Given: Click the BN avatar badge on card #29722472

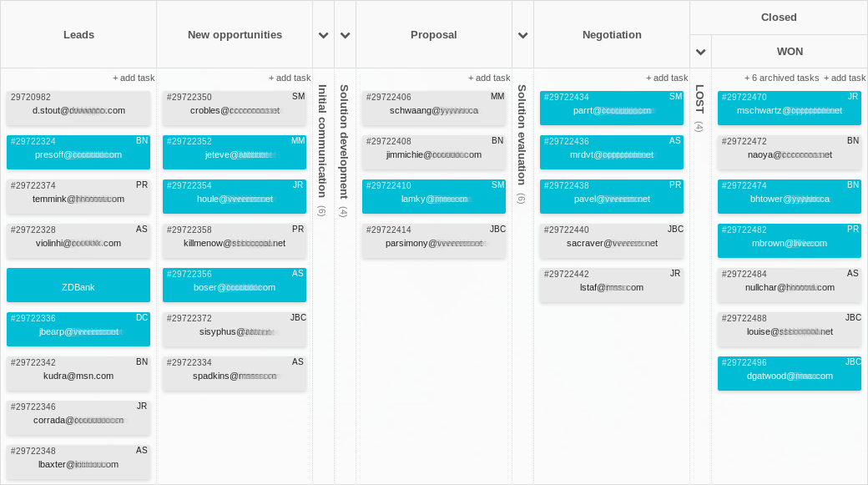Looking at the screenshot, I should coord(852,141).
